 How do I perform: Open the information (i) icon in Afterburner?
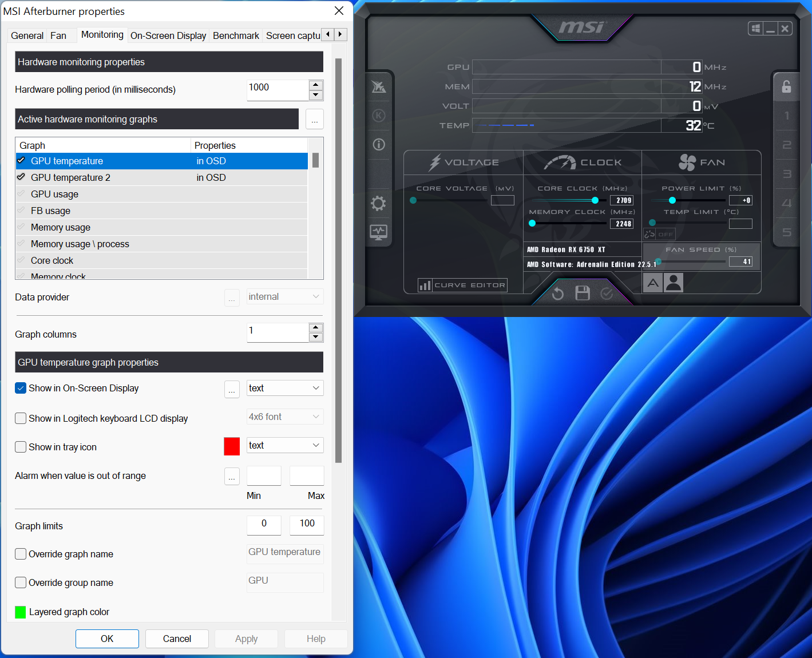tap(379, 144)
